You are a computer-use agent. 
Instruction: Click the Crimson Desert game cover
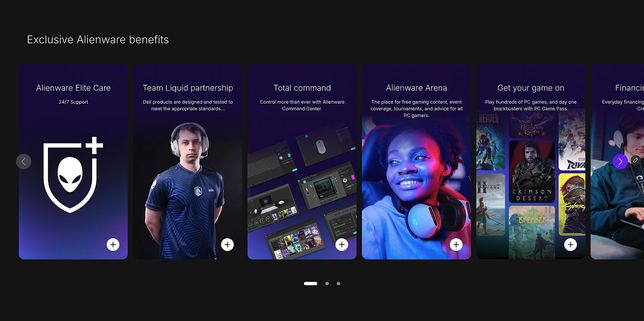pyautogui.click(x=532, y=172)
